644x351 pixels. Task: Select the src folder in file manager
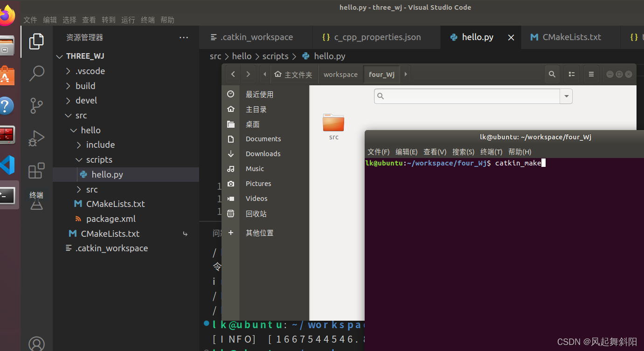coord(333,127)
